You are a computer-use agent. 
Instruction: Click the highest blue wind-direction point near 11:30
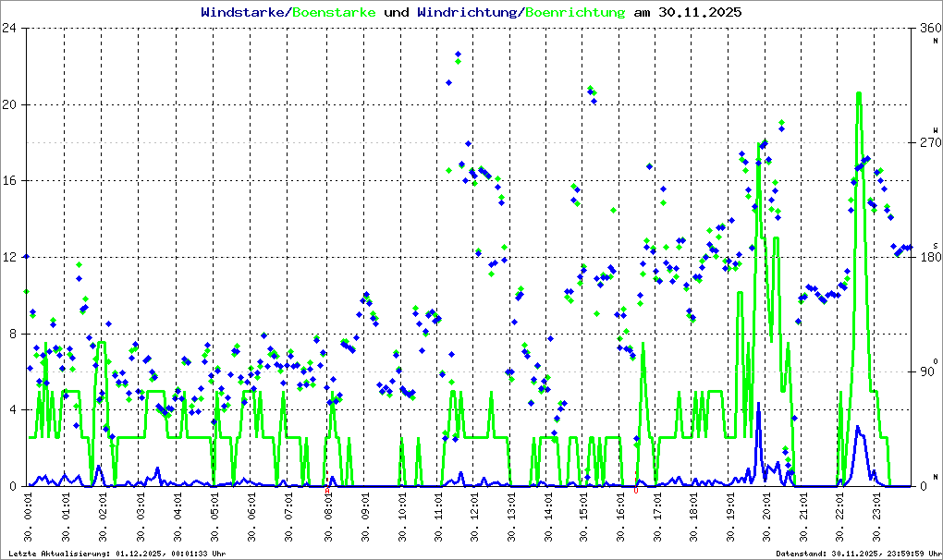(458, 55)
